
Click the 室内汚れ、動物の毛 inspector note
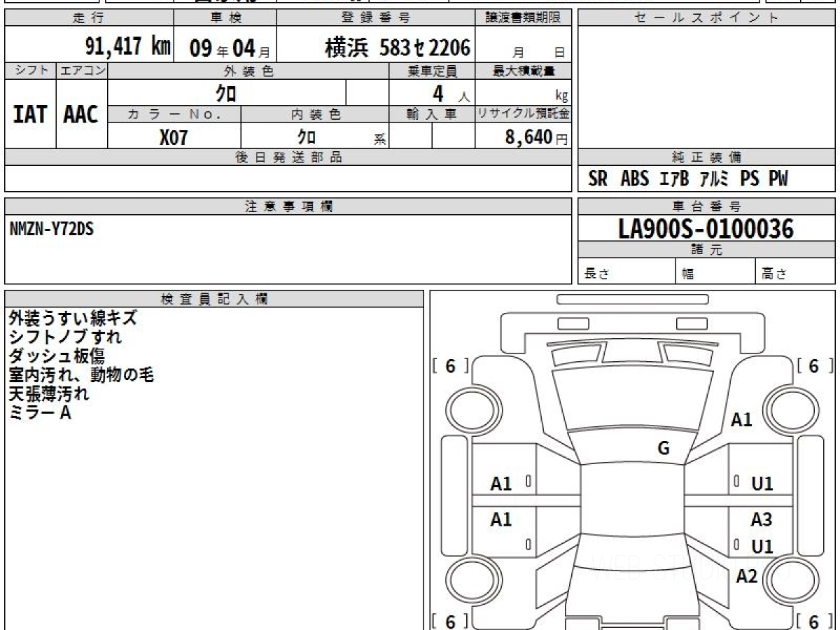pyautogui.click(x=81, y=375)
